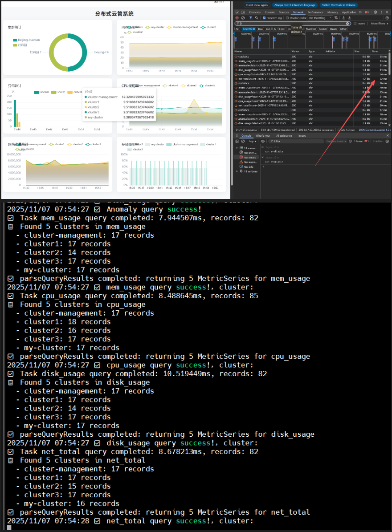Open the No throttling dropdown
This screenshot has width=392, height=532.
tap(320, 18)
